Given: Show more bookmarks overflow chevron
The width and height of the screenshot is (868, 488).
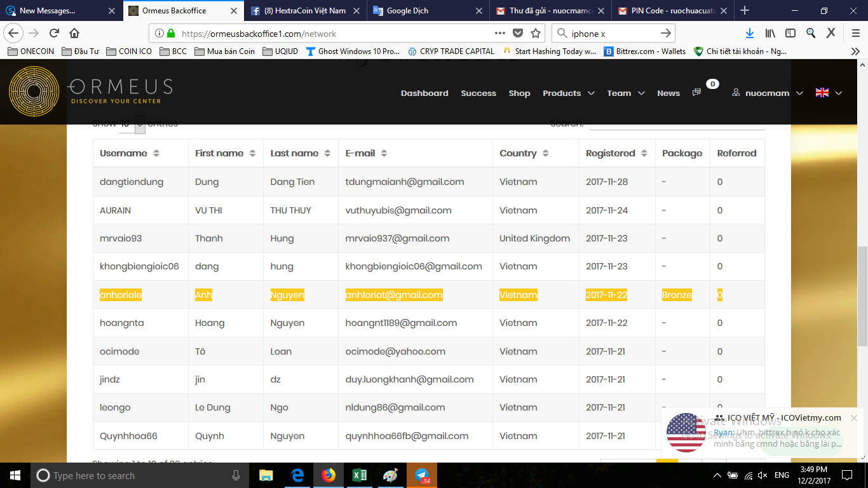Looking at the screenshot, I should (855, 51).
